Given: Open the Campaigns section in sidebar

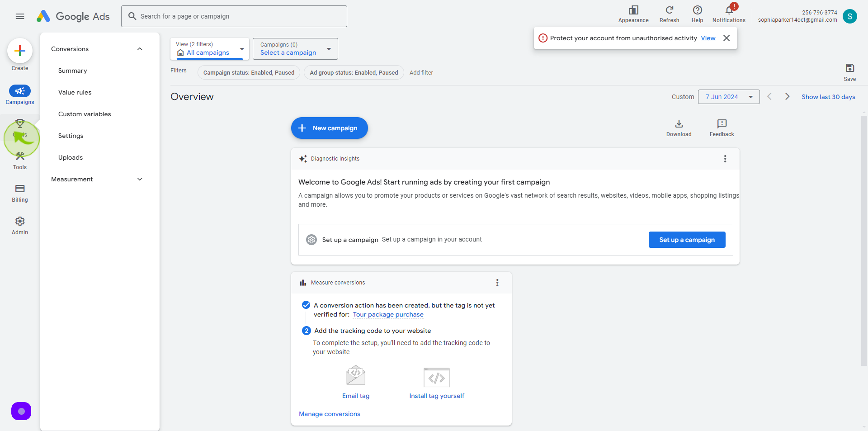Looking at the screenshot, I should click(20, 95).
